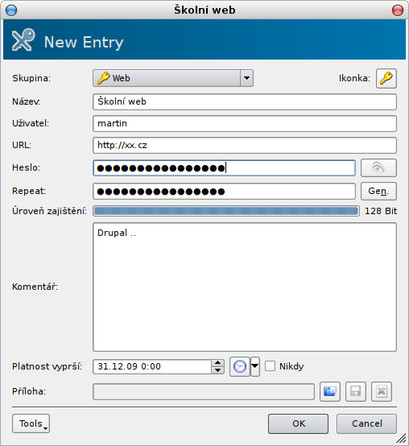Open the Tools menu button
Viewport: 409px width, 446px height.
click(x=31, y=423)
